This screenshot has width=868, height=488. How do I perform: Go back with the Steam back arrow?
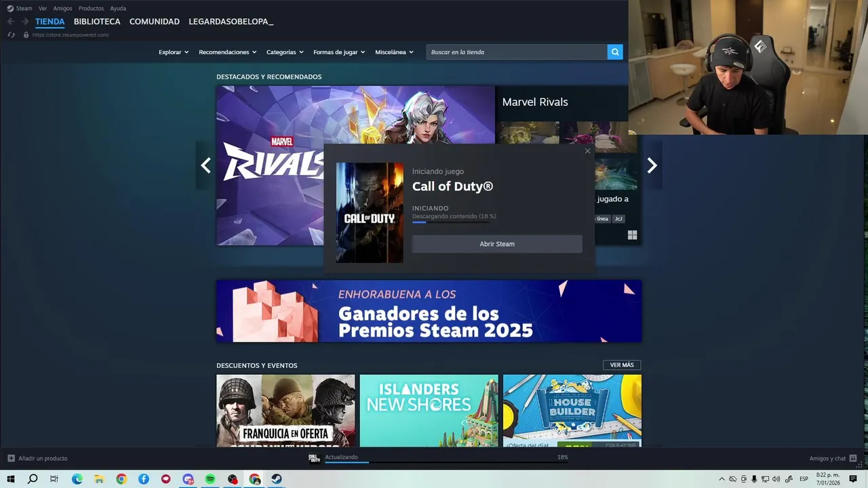(11, 22)
